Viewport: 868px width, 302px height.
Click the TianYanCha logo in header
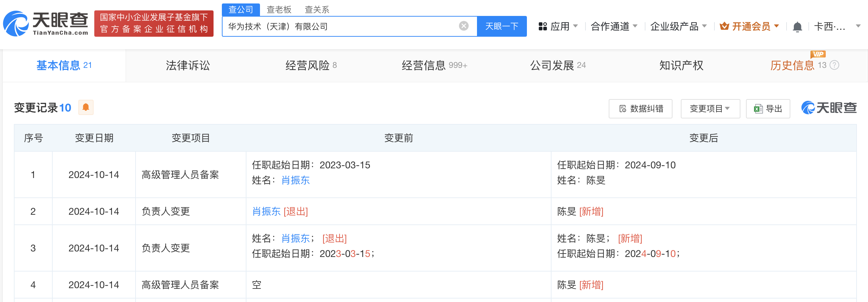45,24
